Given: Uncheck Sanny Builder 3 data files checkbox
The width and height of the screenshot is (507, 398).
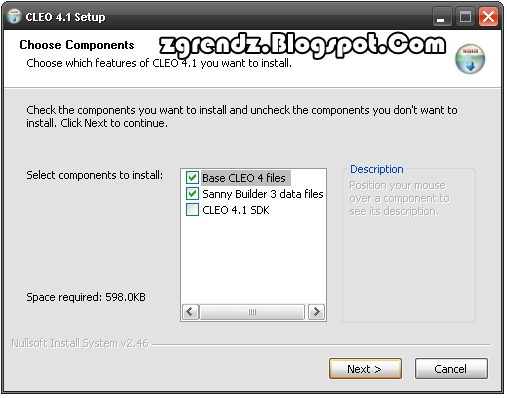Looking at the screenshot, I should point(192,194).
